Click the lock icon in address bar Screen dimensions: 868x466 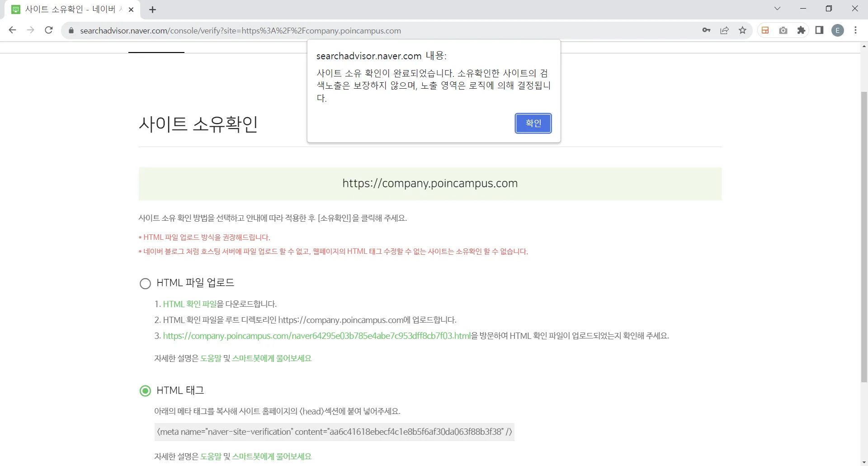[71, 31]
